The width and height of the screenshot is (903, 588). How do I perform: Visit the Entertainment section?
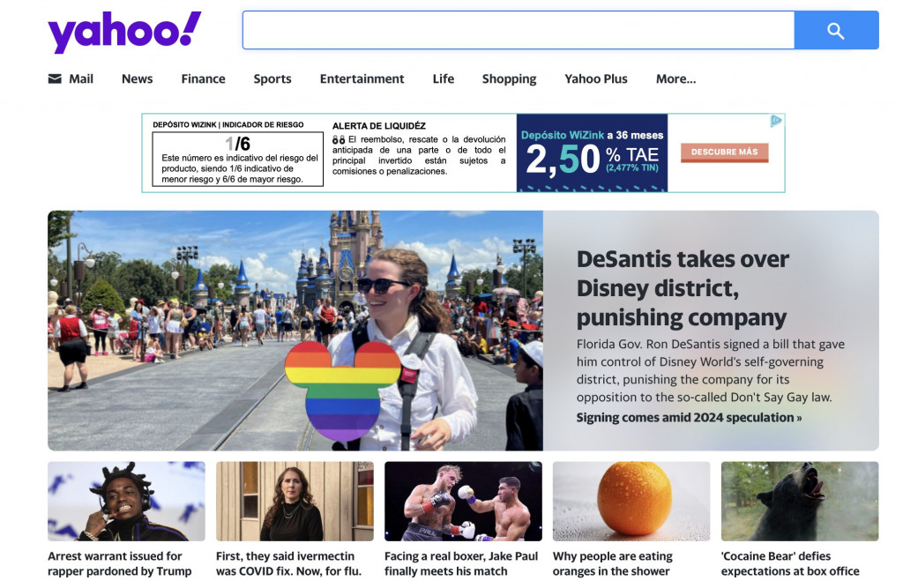(x=362, y=78)
